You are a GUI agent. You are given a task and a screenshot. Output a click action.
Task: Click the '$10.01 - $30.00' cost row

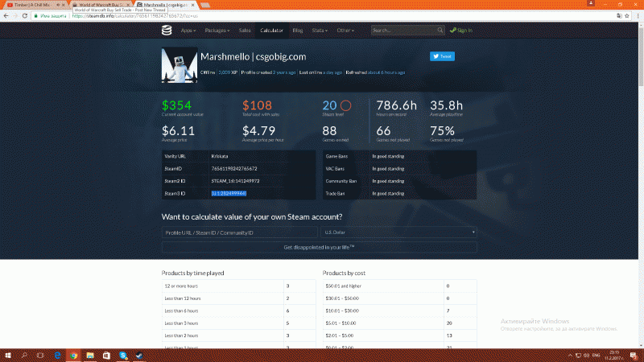pos(399,311)
